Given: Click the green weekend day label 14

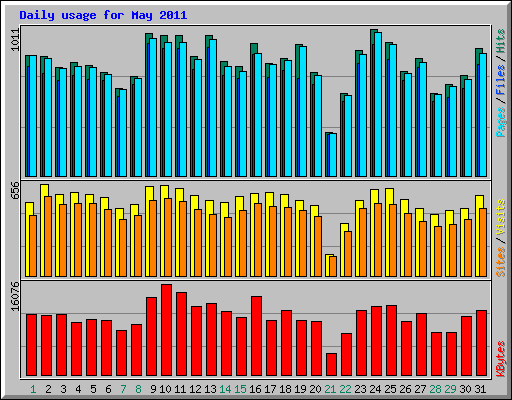Looking at the screenshot, I should click(x=225, y=389).
